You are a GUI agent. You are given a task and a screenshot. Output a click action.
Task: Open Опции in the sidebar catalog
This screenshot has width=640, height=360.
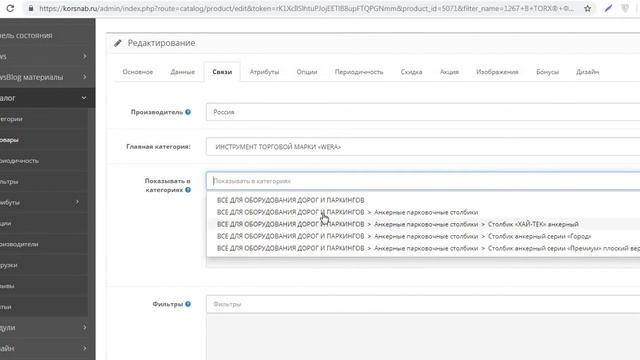pyautogui.click(x=6, y=223)
